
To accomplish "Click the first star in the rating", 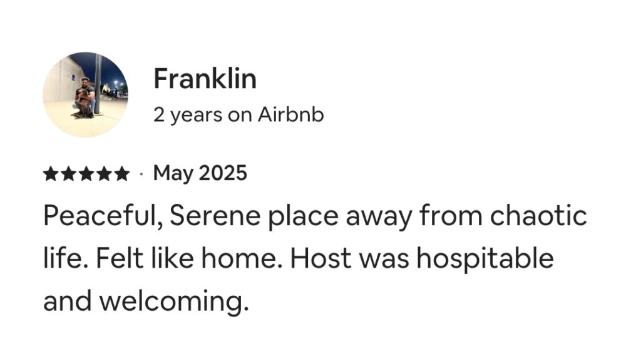I will pyautogui.click(x=51, y=174).
